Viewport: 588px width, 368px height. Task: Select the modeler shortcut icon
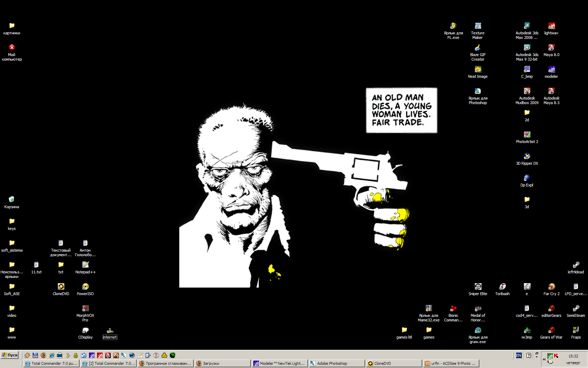point(551,72)
